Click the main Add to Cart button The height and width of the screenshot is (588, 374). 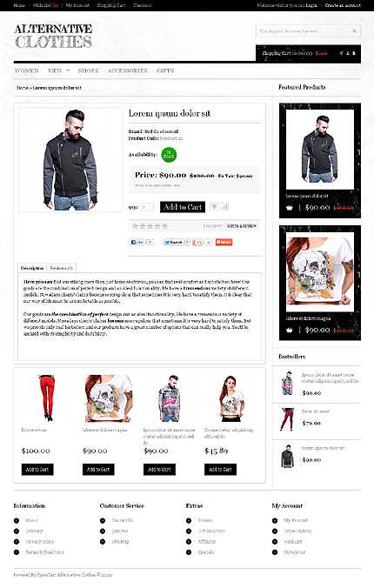coord(183,207)
